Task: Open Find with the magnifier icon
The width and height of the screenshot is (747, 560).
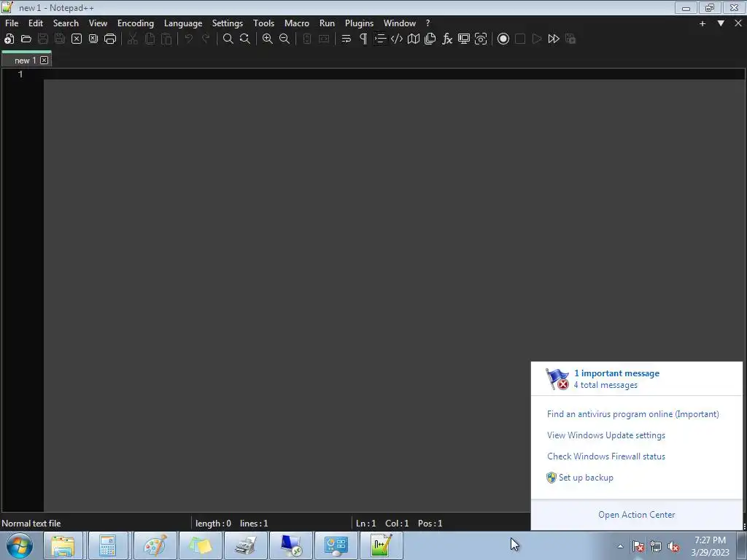Action: 228,39
